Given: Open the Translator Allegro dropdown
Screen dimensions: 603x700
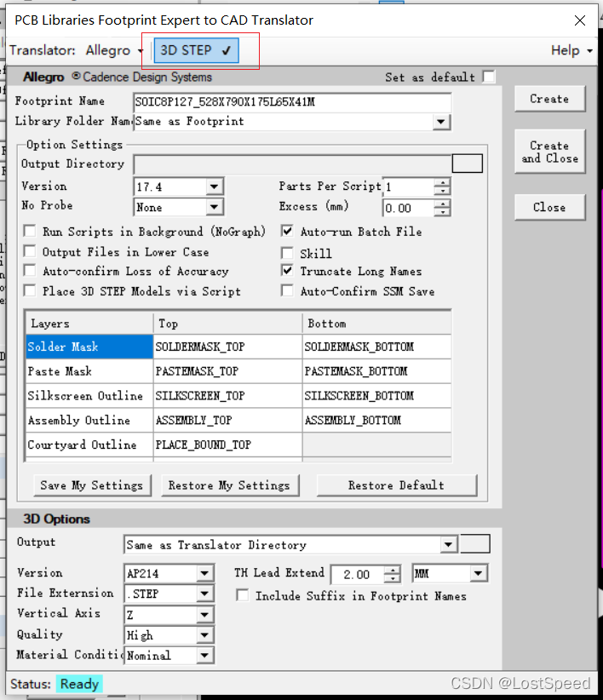Looking at the screenshot, I should click(115, 50).
